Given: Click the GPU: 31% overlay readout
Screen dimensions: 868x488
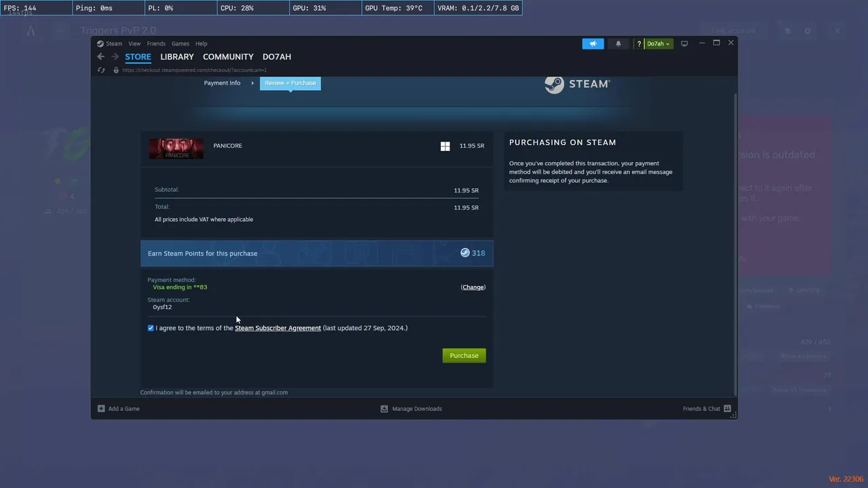Looking at the screenshot, I should pyautogui.click(x=324, y=8).
